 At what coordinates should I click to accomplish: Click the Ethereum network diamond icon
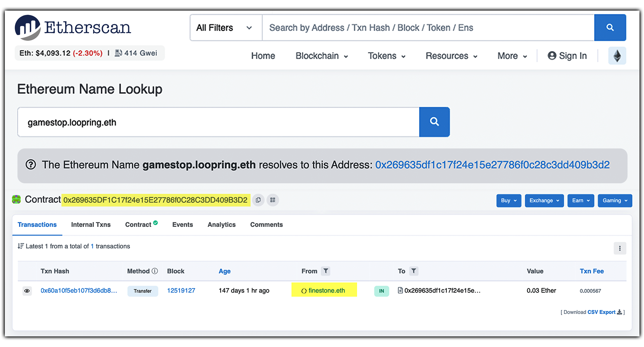click(x=617, y=56)
